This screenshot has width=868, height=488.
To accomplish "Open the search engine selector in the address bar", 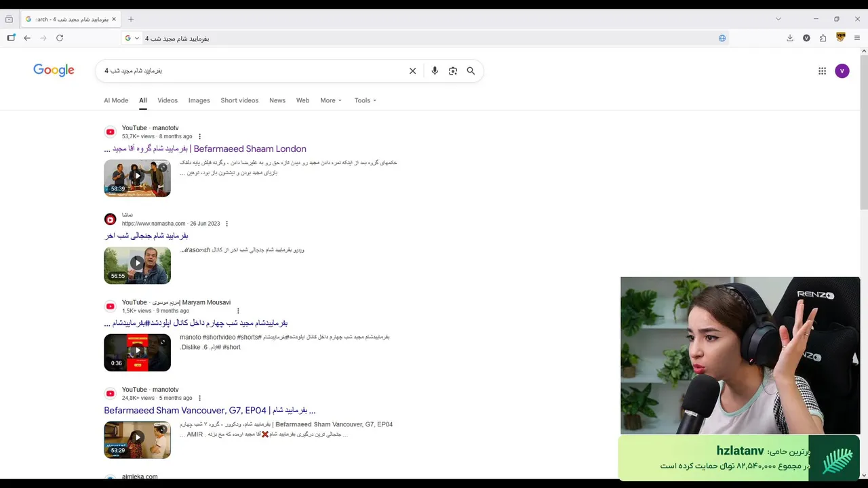I will (132, 38).
